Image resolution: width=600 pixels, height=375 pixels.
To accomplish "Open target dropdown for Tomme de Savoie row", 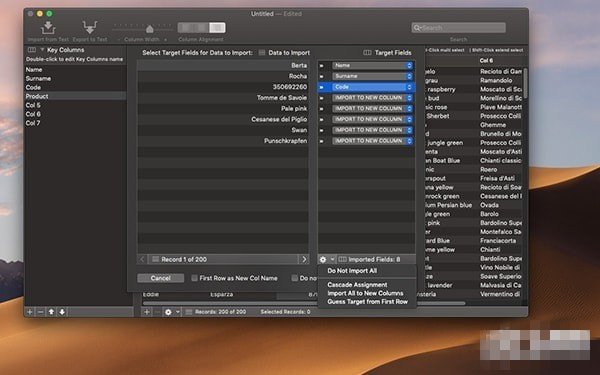I will [x=372, y=98].
